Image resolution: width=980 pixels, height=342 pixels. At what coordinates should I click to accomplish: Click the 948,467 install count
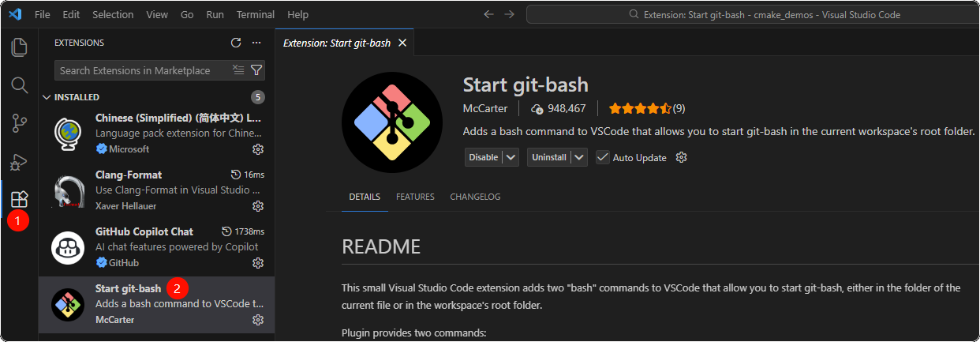coord(567,108)
